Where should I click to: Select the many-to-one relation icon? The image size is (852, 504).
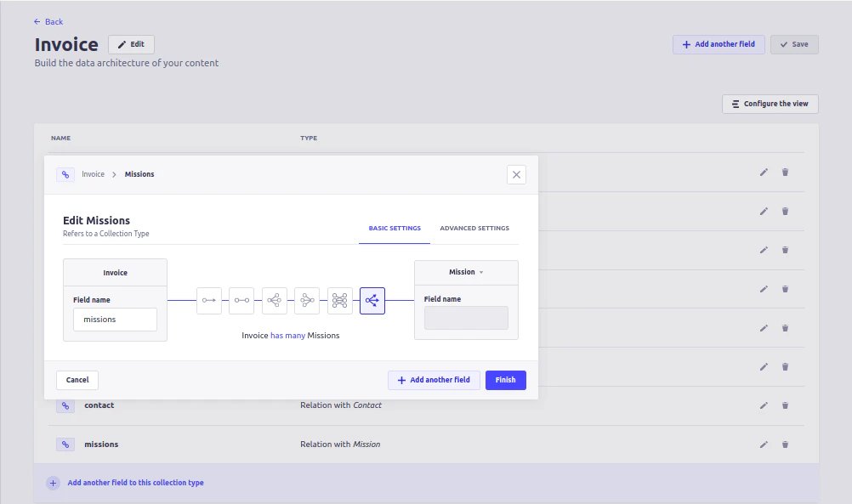tap(306, 300)
